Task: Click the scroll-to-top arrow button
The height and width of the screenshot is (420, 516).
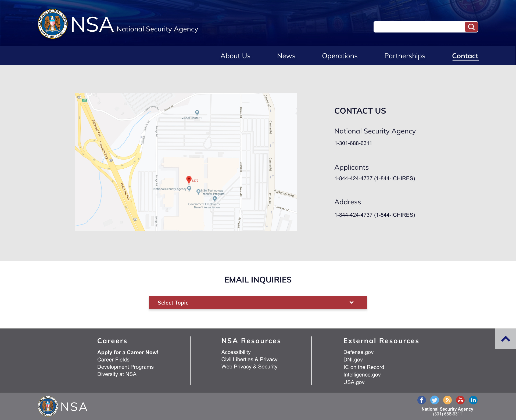Action: pyautogui.click(x=505, y=339)
